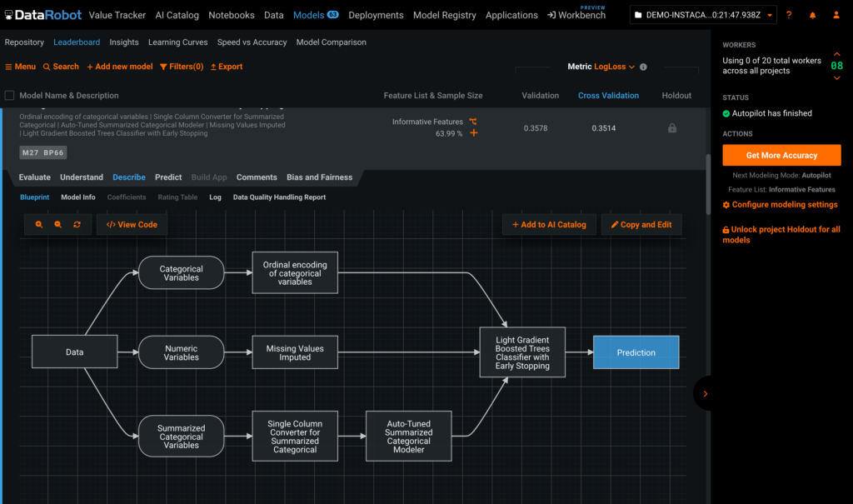This screenshot has width=853, height=504.
Task: Open the Understand tab
Action: (82, 177)
